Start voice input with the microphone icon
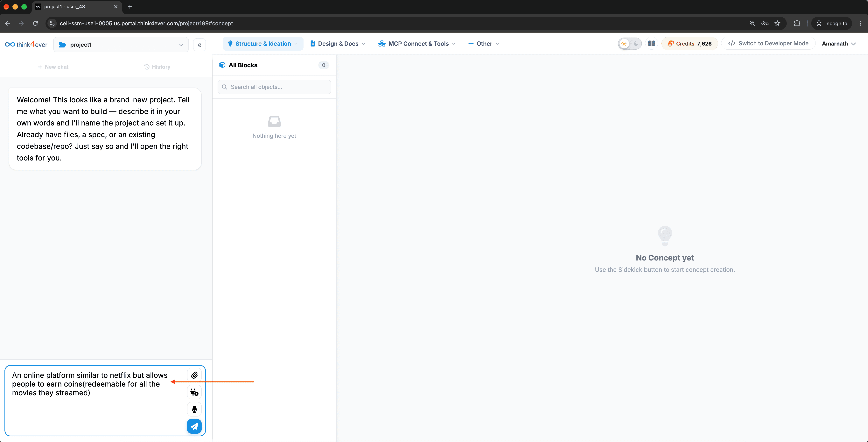Screen dimensions: 868x442 coord(194,409)
